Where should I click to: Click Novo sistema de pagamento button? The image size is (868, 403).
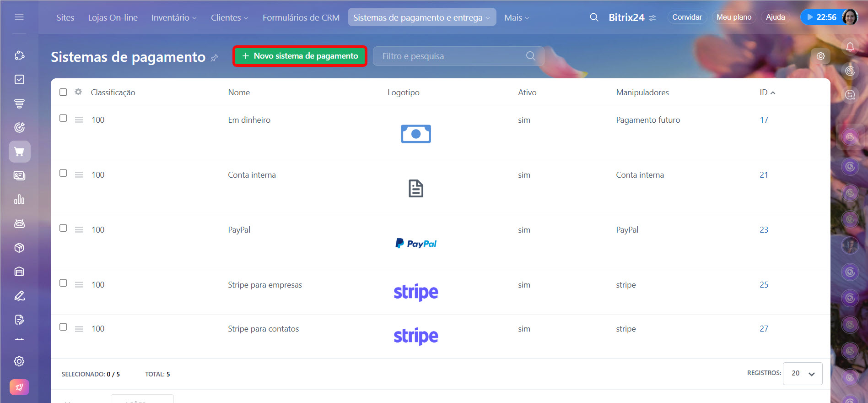click(x=300, y=56)
